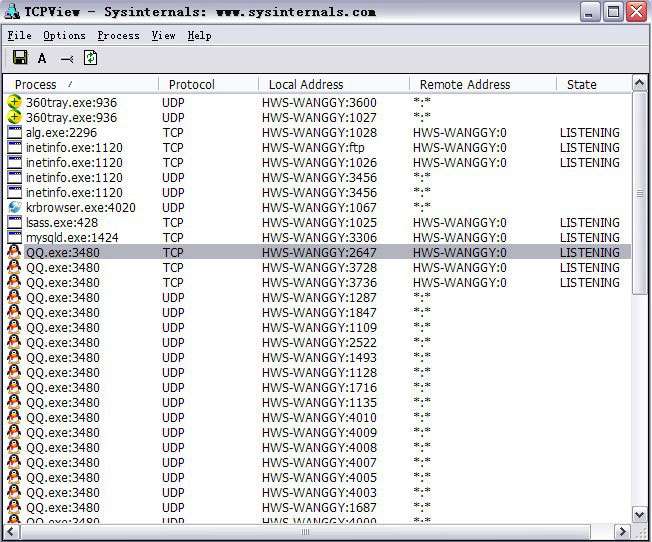This screenshot has height=542, width=652.
Task: Click inetinfo.exe icon on the ftp row
Action: click(14, 147)
